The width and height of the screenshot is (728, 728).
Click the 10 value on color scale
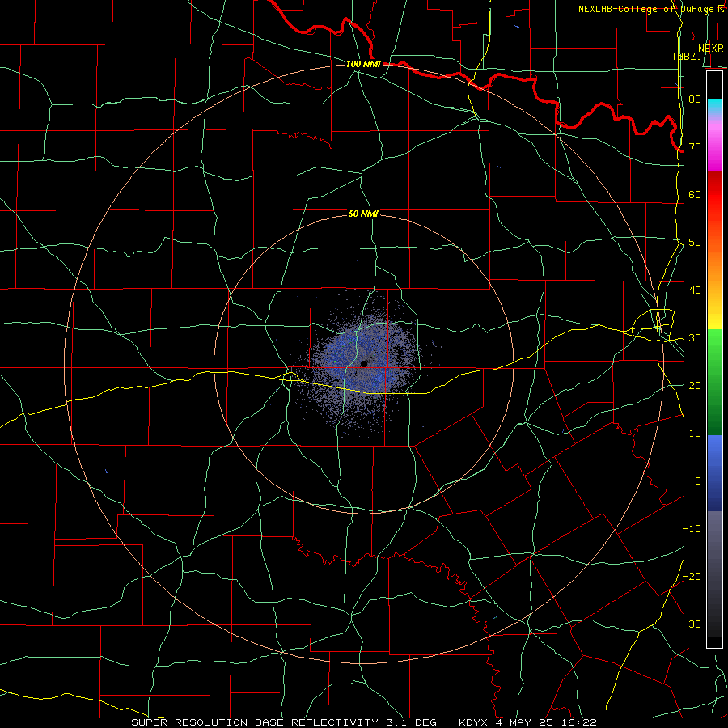click(x=695, y=434)
